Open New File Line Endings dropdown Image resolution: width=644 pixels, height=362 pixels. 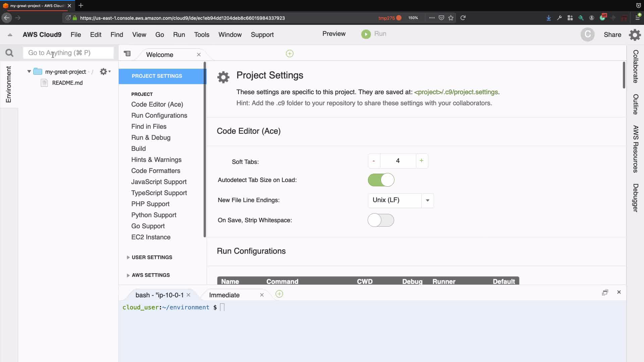[x=427, y=200]
